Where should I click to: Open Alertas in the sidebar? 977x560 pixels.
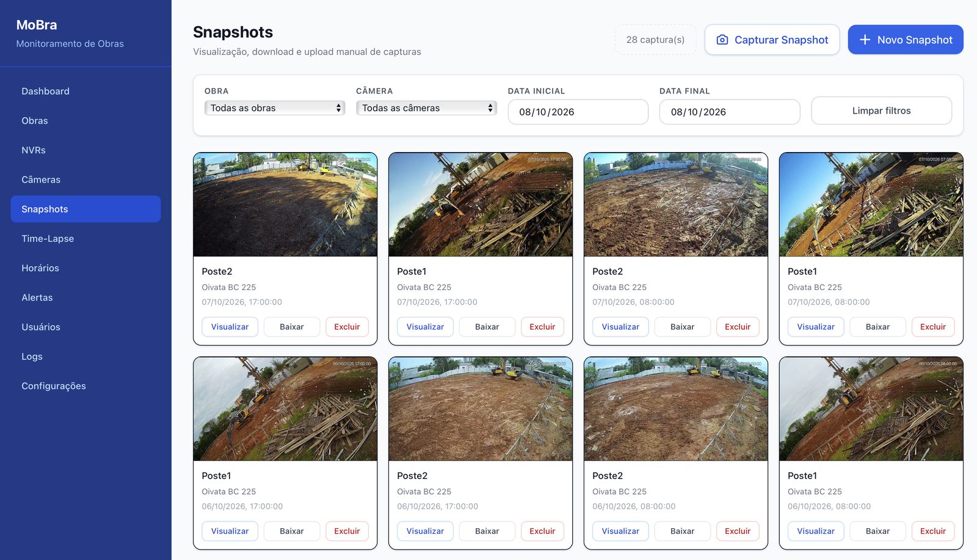click(85, 297)
